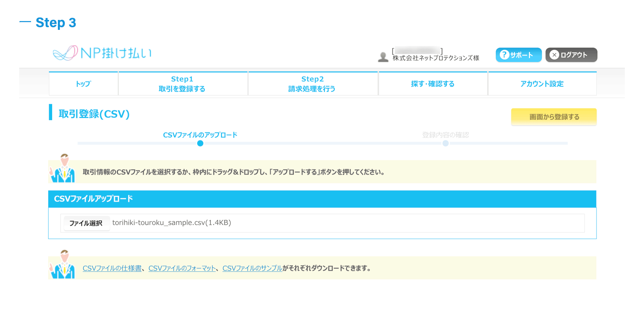Click the guide character beside upload instructions
Viewport: 644px width, 317px height.
(x=62, y=168)
